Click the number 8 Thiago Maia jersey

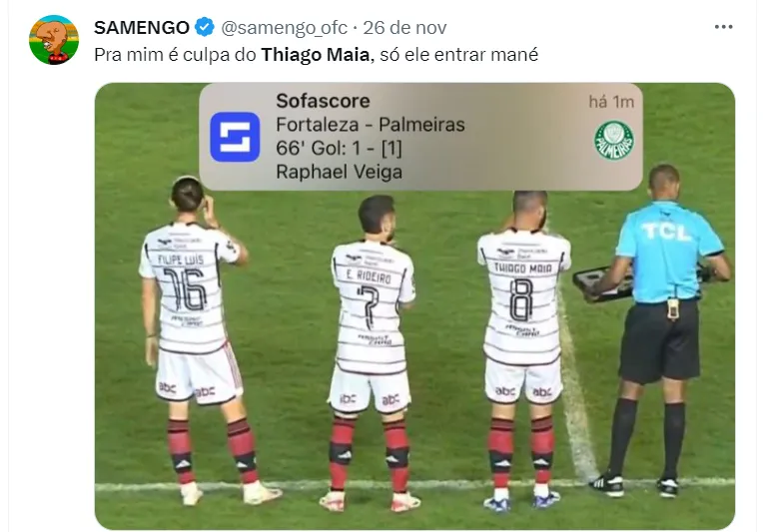[523, 297]
